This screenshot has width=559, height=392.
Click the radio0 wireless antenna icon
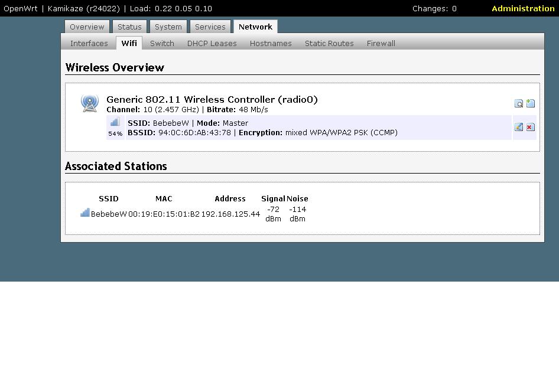tap(89, 103)
